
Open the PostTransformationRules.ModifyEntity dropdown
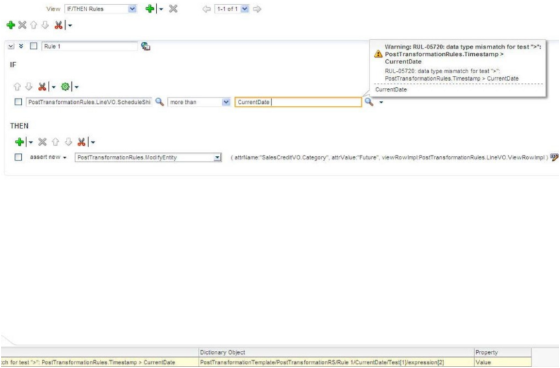148,158
